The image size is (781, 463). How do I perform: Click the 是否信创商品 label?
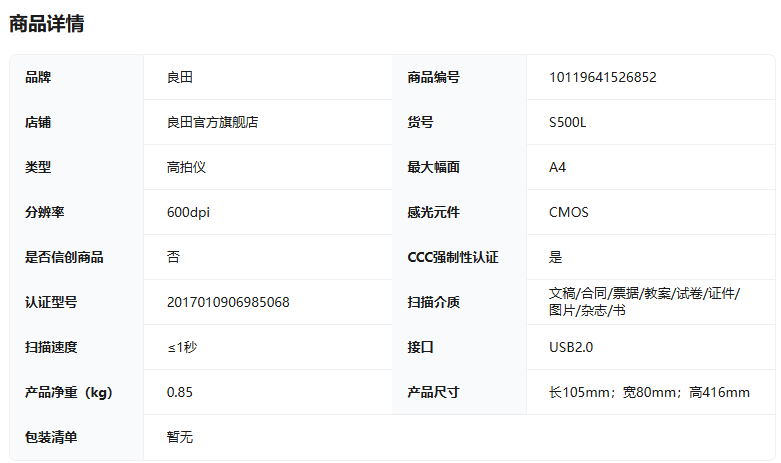pyautogui.click(x=64, y=257)
